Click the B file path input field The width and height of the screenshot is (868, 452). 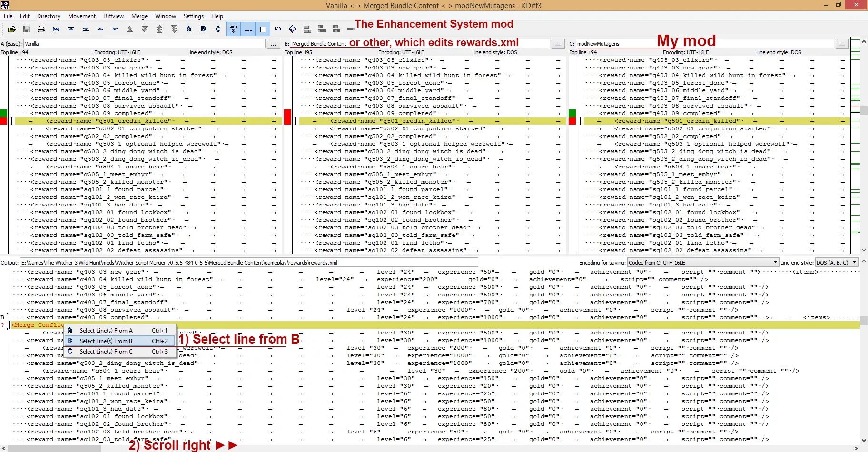[420, 44]
